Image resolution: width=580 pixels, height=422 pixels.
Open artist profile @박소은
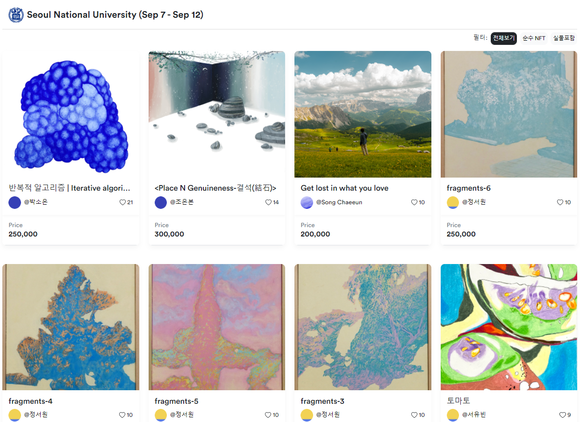click(36, 202)
